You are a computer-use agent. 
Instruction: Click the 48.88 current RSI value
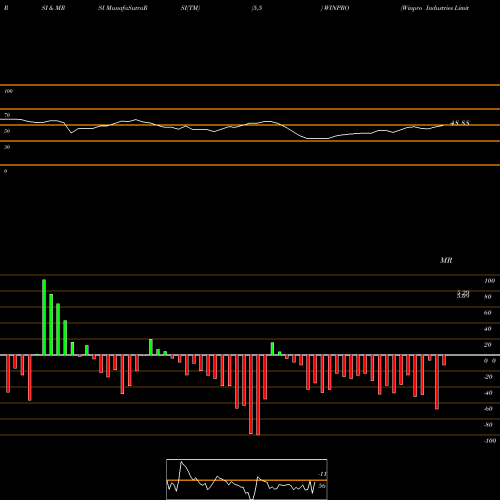460,123
